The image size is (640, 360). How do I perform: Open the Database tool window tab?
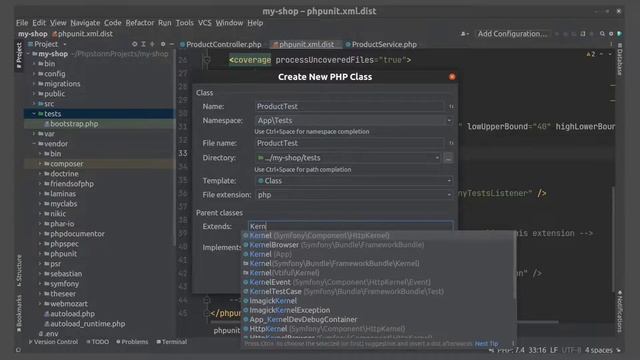[x=620, y=59]
